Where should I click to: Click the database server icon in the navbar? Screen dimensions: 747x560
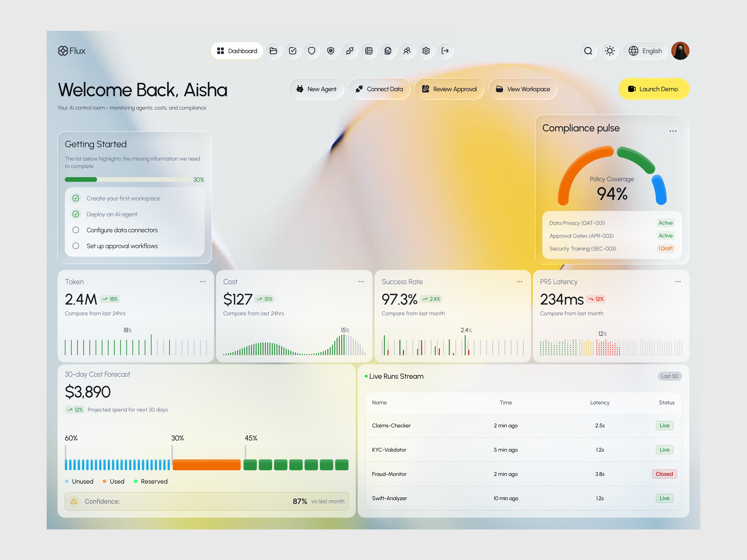pyautogui.click(x=369, y=51)
